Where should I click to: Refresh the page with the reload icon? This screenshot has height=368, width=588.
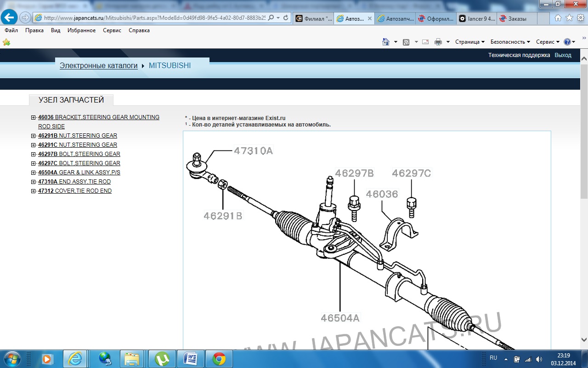(286, 18)
